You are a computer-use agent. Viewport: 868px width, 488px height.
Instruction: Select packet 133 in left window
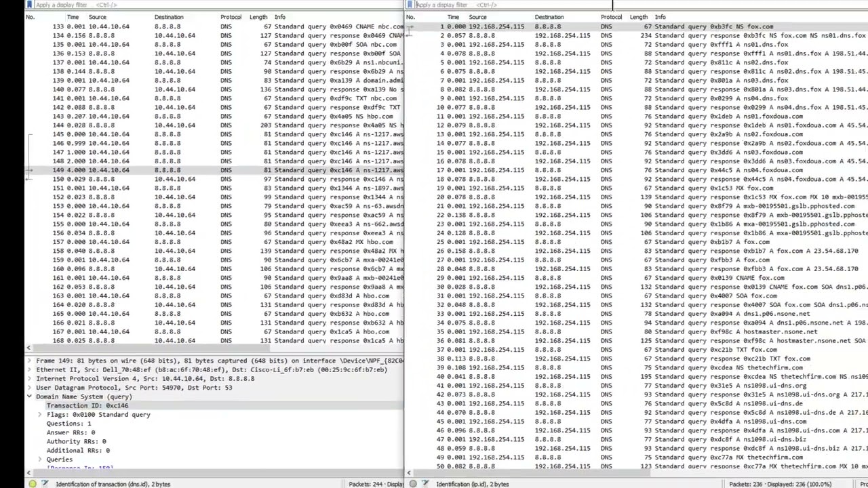tap(214, 26)
